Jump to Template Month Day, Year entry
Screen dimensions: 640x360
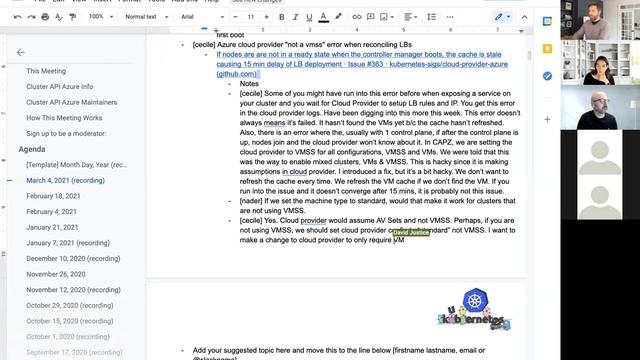[x=76, y=165]
